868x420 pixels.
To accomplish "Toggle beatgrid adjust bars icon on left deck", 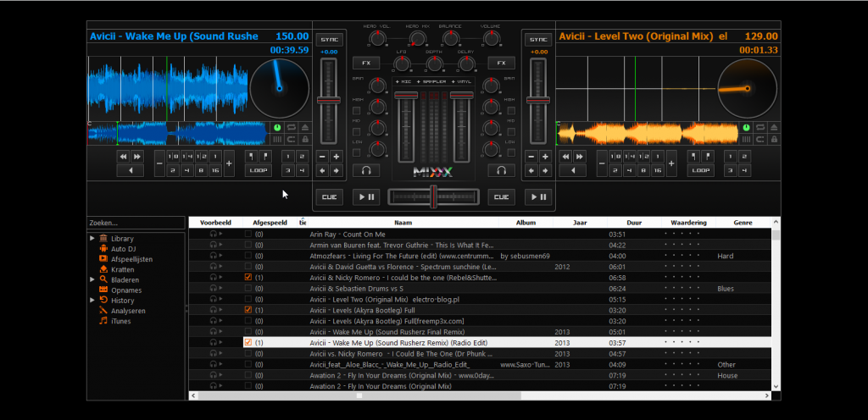I will (x=277, y=139).
